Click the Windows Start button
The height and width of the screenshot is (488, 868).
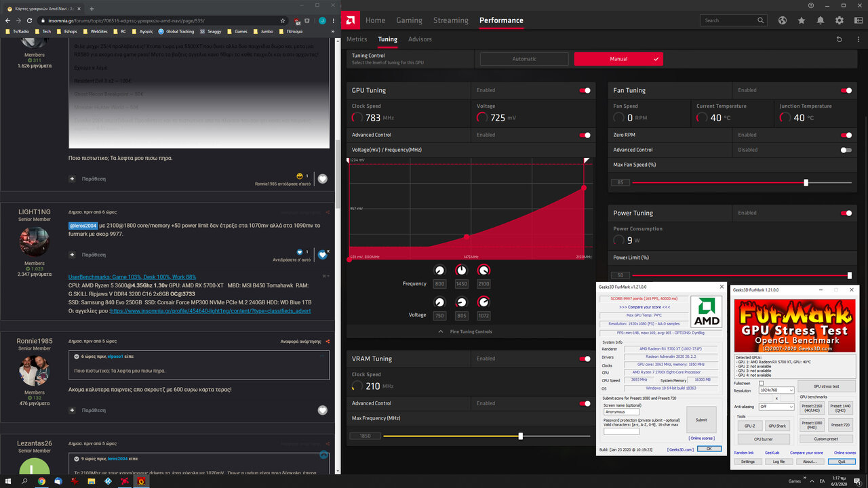point(7,481)
